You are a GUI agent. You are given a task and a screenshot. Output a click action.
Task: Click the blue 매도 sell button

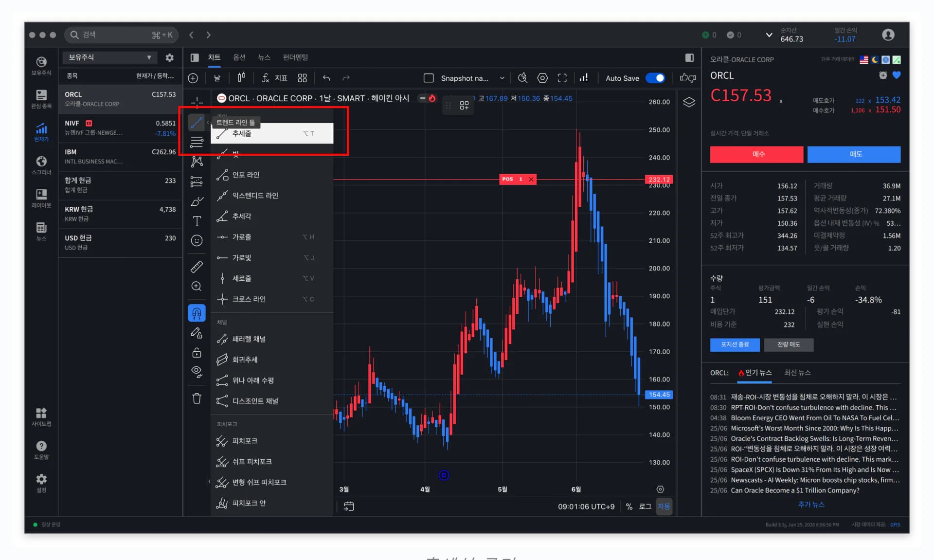point(854,154)
